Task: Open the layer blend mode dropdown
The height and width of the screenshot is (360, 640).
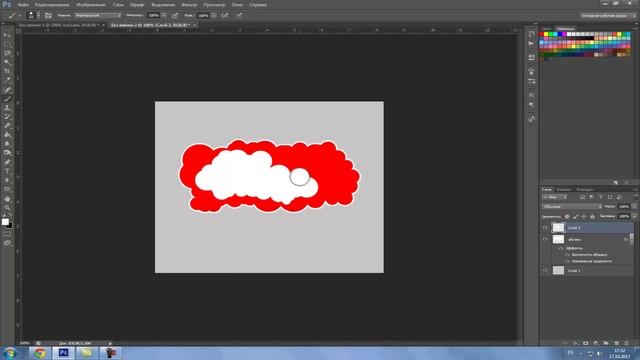Action: click(572, 207)
